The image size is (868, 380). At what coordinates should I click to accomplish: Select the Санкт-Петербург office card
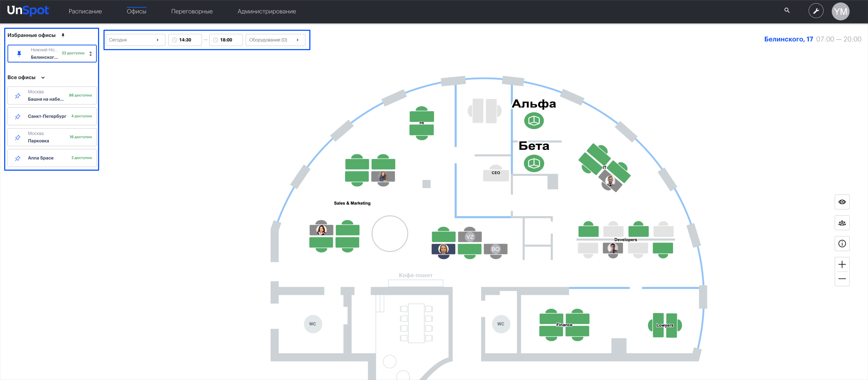(52, 116)
